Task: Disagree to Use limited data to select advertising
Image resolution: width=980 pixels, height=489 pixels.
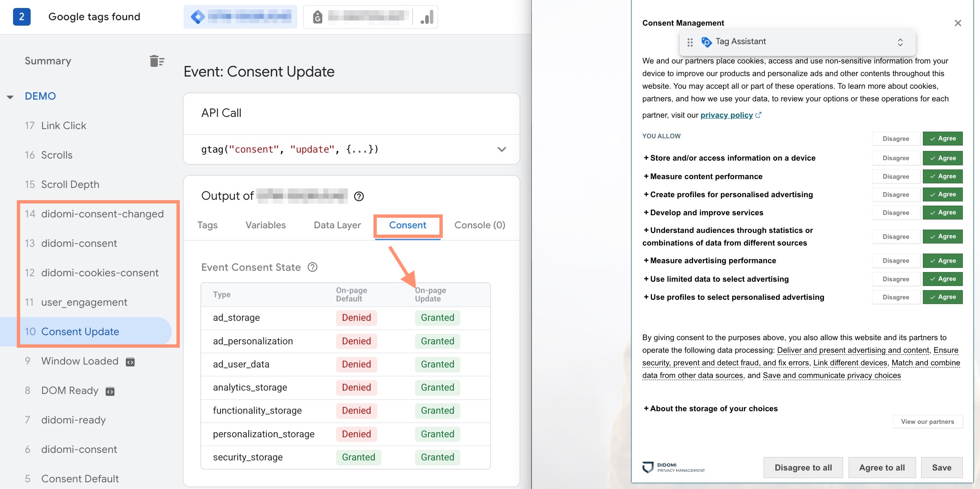Action: [896, 279]
